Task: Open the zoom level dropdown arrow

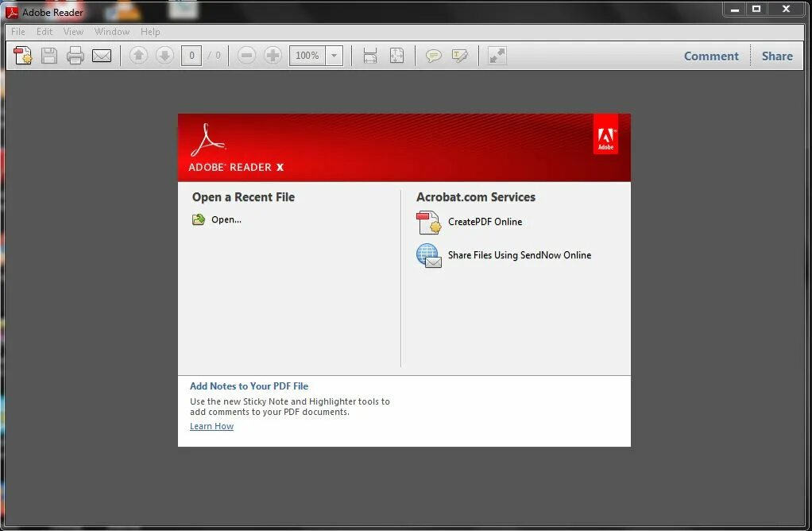Action: point(334,56)
